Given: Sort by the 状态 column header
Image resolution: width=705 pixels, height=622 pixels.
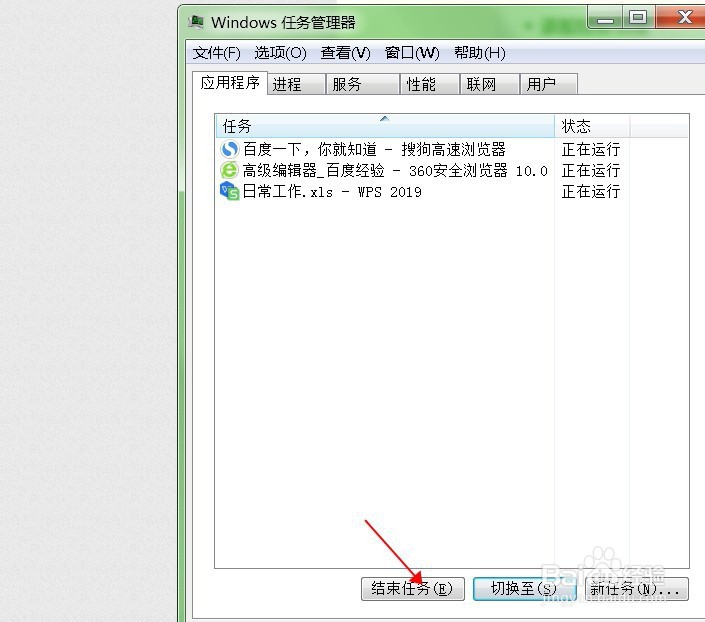Looking at the screenshot, I should point(592,126).
